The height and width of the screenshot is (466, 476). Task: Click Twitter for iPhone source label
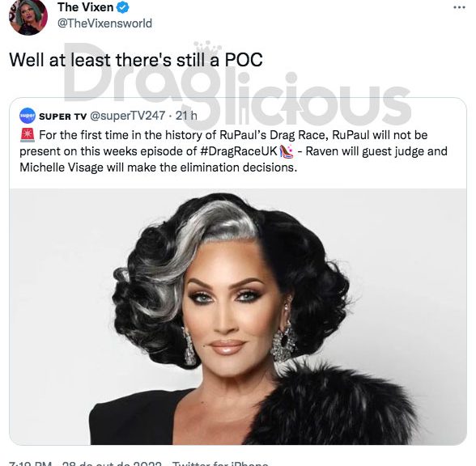click(x=220, y=464)
